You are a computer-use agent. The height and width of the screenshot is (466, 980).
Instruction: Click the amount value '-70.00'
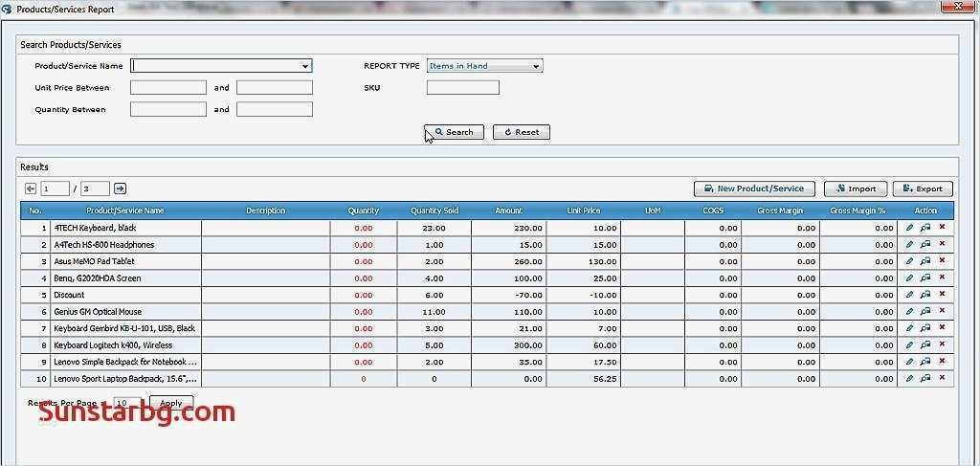tap(528, 296)
